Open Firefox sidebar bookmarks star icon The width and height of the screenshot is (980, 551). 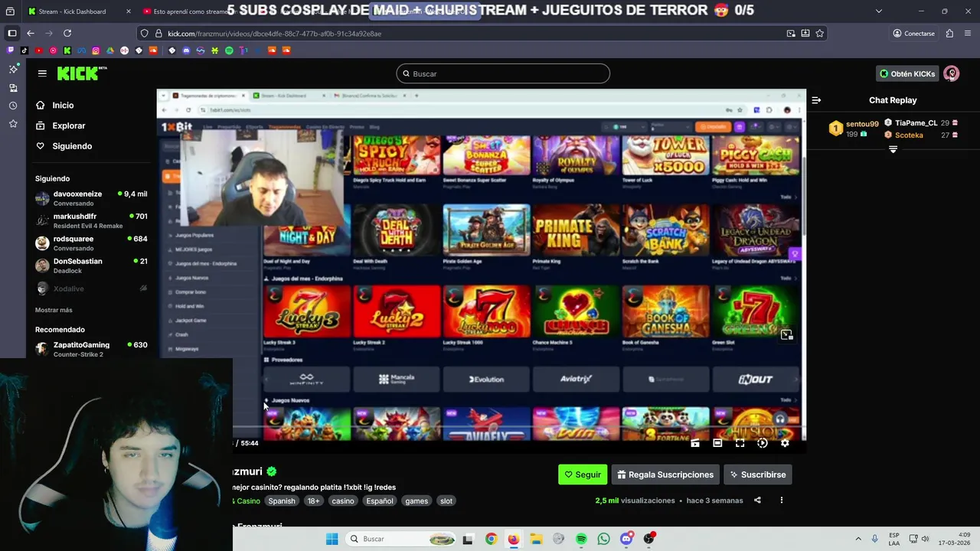pos(13,123)
